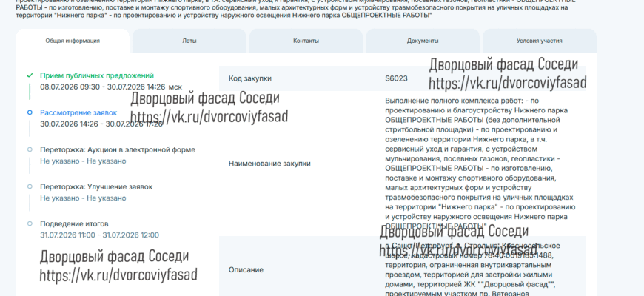Click the circle marker beside Подведение итогов
The image size is (644, 296).
30,223
